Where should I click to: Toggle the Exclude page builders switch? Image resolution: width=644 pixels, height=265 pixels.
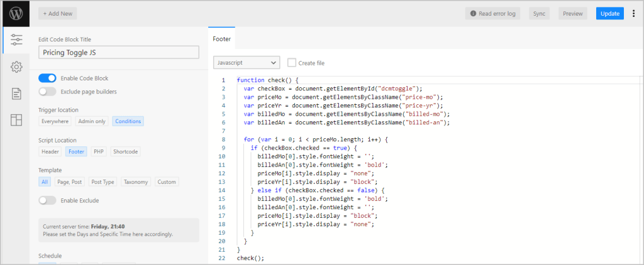pyautogui.click(x=47, y=92)
